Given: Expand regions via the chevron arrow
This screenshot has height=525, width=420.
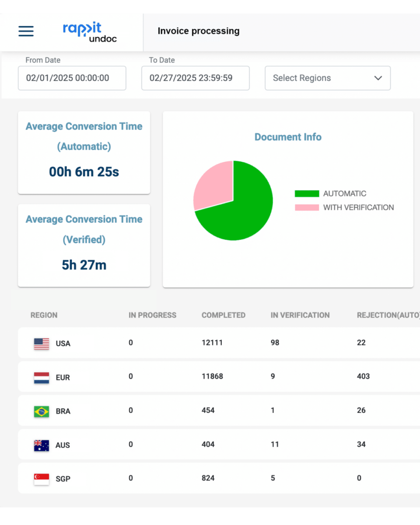Looking at the screenshot, I should point(378,78).
